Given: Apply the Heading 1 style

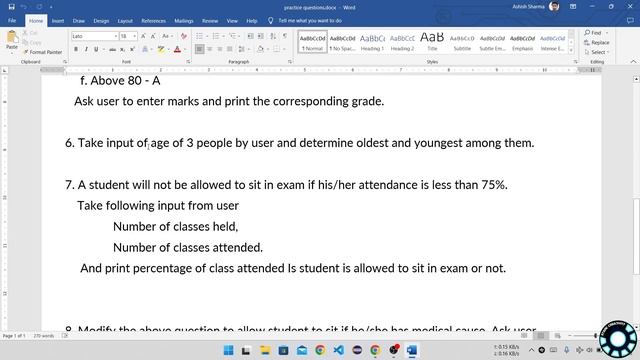Looking at the screenshot, I should [372, 42].
